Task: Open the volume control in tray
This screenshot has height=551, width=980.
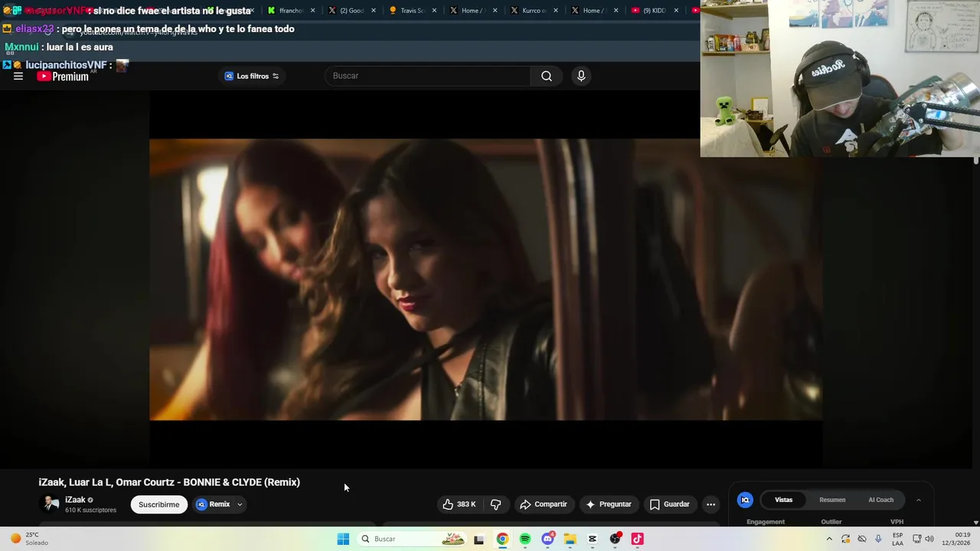Action: point(929,539)
